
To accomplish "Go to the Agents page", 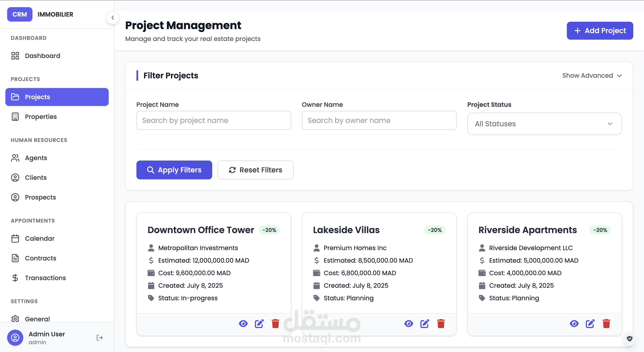I will 57,158.
